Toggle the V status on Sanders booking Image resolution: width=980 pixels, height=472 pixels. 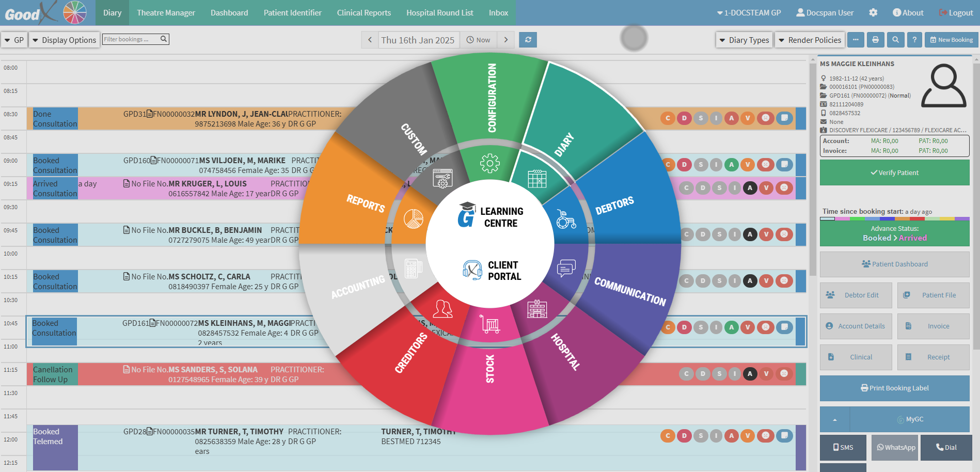click(766, 374)
